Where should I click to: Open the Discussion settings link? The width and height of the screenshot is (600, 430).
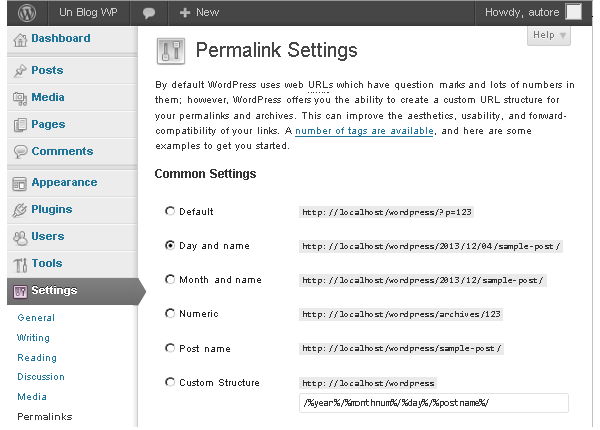click(x=39, y=377)
